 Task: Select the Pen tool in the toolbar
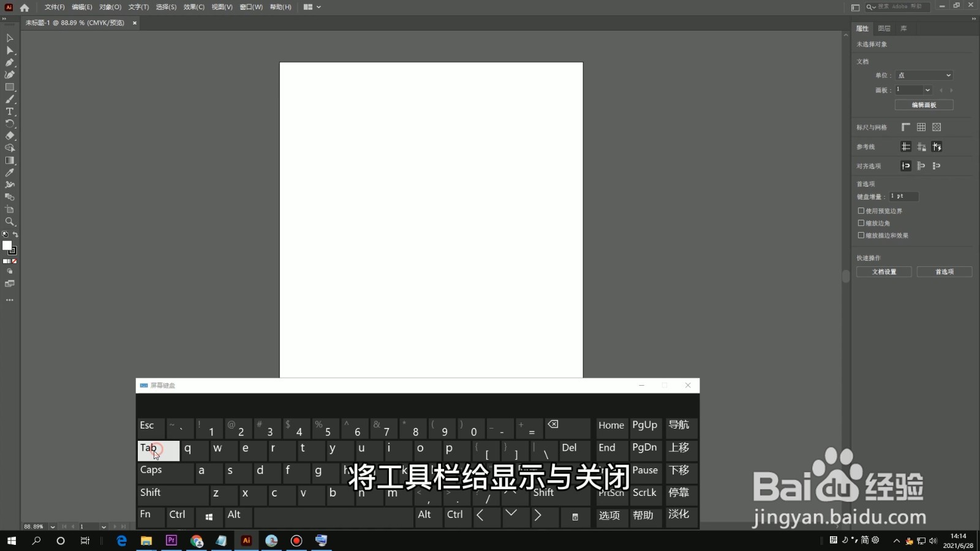(x=9, y=62)
